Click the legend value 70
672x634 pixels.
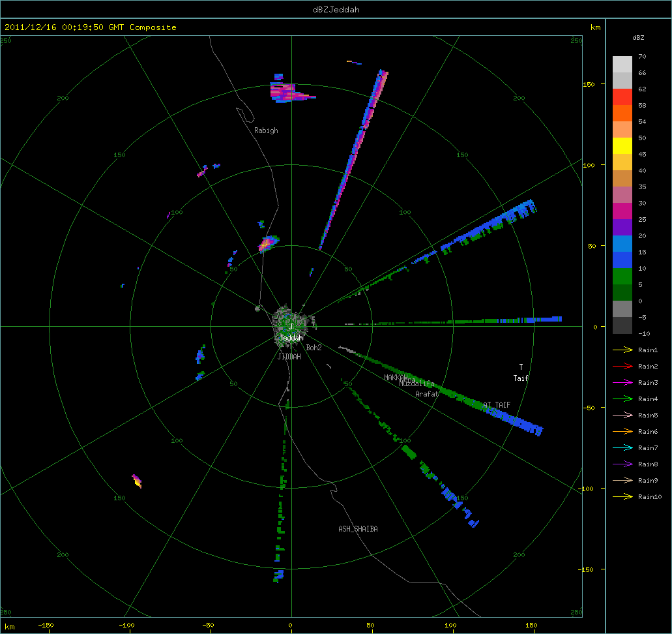click(x=641, y=56)
